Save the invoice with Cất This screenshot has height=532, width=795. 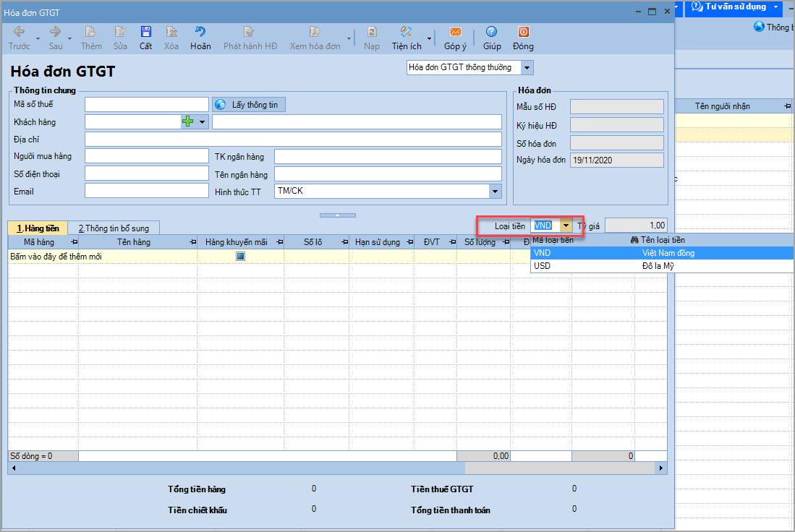click(145, 38)
